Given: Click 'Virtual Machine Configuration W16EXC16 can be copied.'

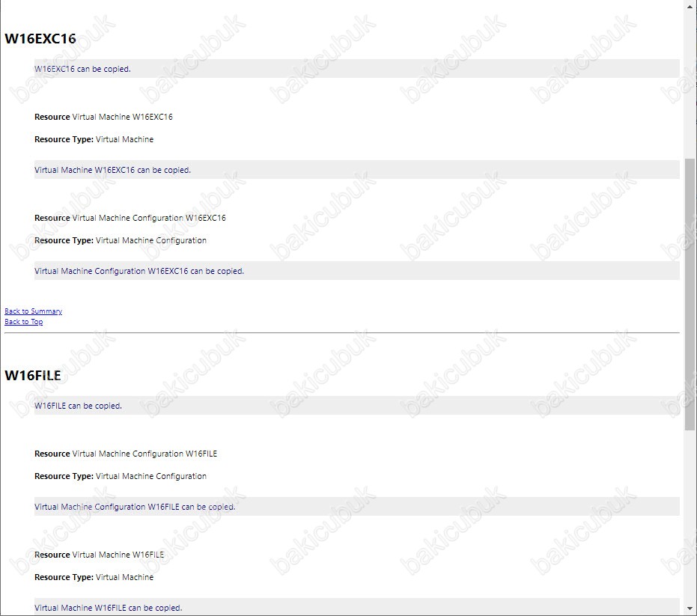Looking at the screenshot, I should click(139, 271).
